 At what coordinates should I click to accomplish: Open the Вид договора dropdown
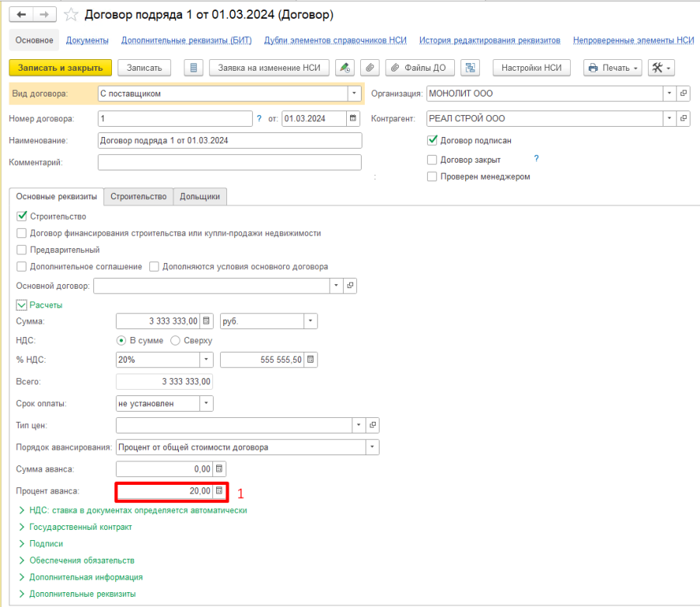click(355, 93)
